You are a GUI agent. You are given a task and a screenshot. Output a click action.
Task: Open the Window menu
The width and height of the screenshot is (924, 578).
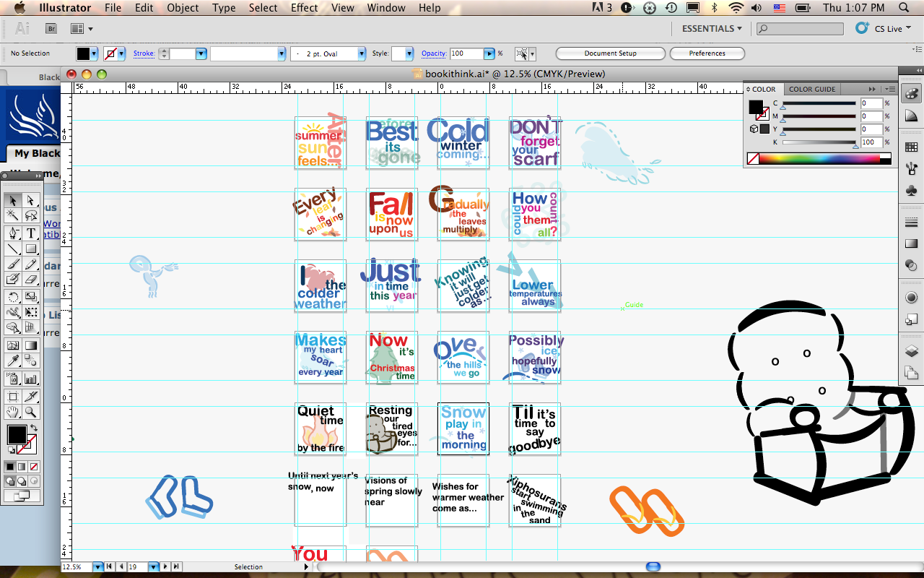tap(386, 8)
